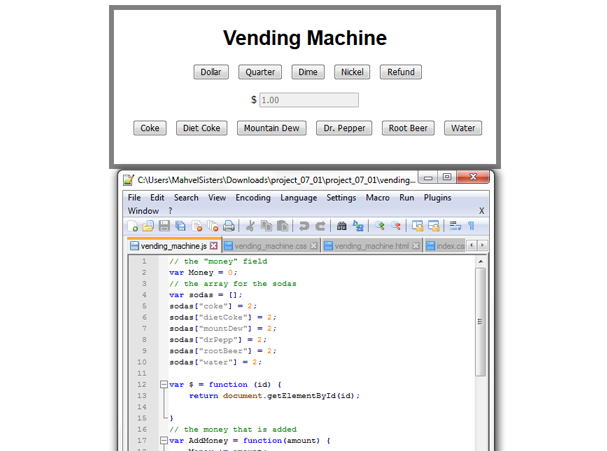Toggle Show all characters pilcrow icon
Screen dimensions: 607x451
tap(471, 227)
